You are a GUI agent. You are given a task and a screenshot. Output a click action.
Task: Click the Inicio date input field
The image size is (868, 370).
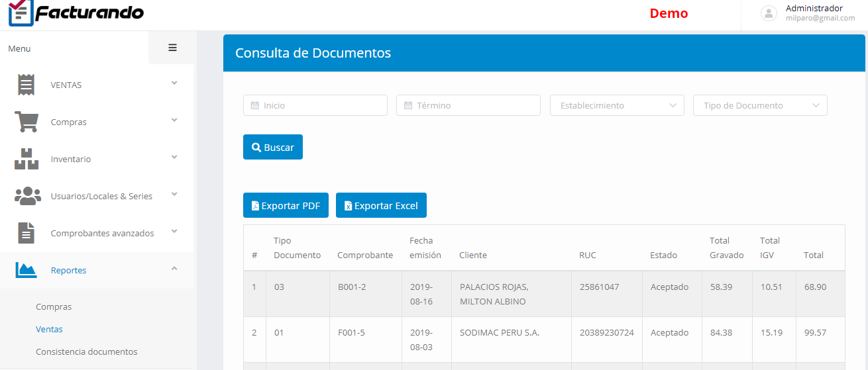click(315, 105)
